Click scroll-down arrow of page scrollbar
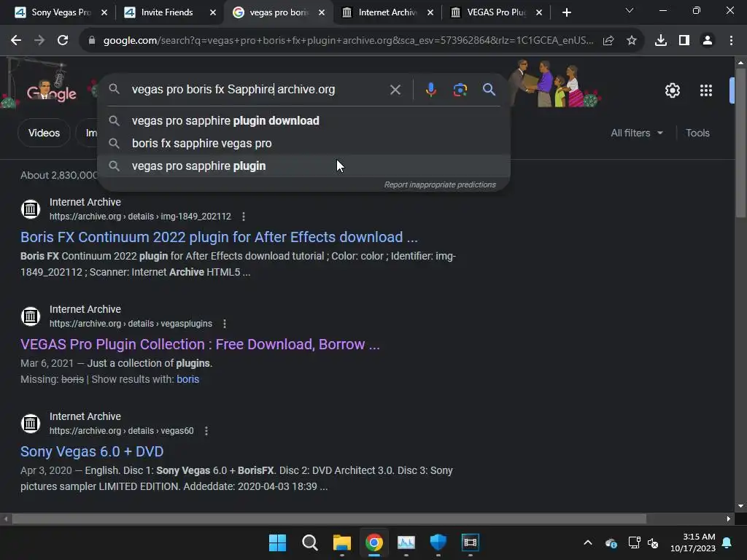This screenshot has height=560, width=747. pos(740,506)
